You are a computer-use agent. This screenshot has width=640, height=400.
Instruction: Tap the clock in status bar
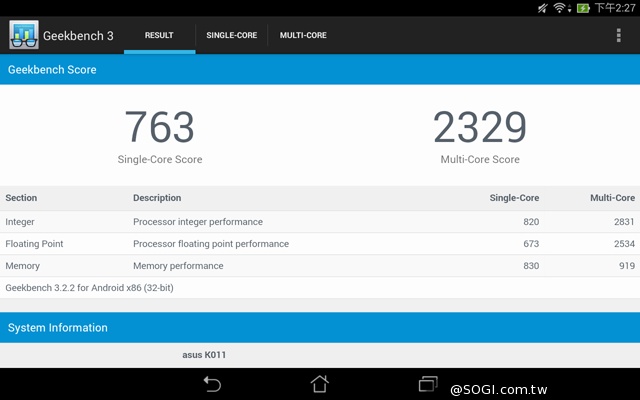coord(616,8)
